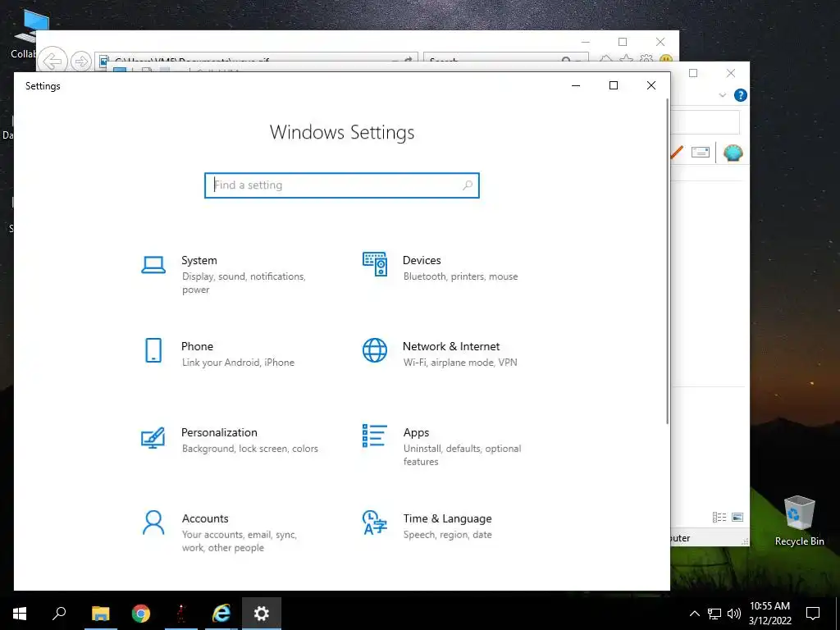Close the File Explorer window

(x=731, y=73)
